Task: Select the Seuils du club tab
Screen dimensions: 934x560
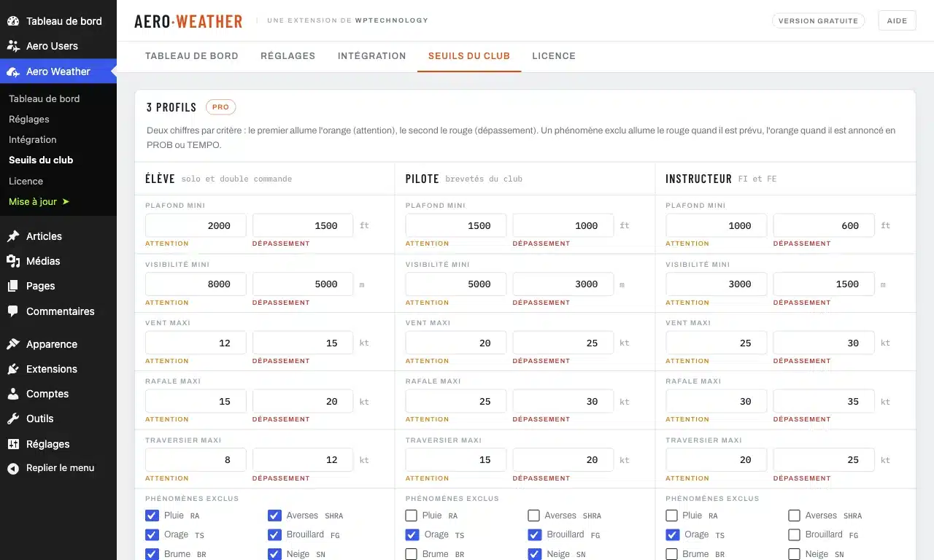Action: [469, 56]
